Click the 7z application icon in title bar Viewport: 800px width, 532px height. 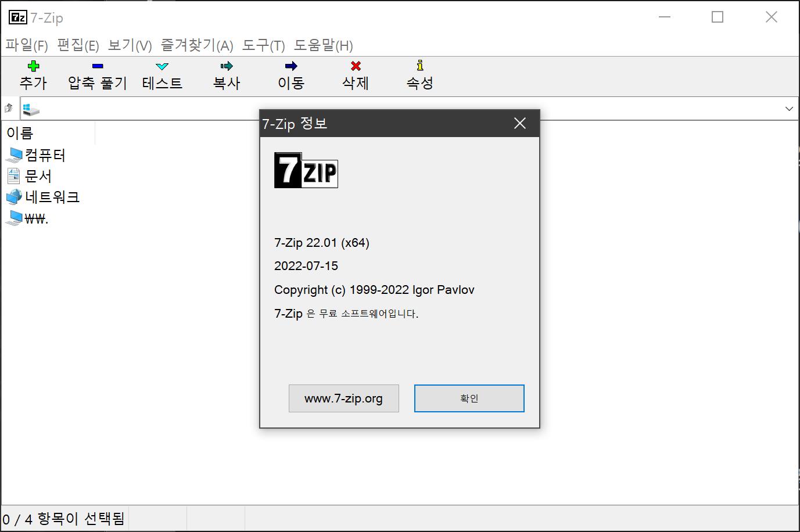coord(18,17)
